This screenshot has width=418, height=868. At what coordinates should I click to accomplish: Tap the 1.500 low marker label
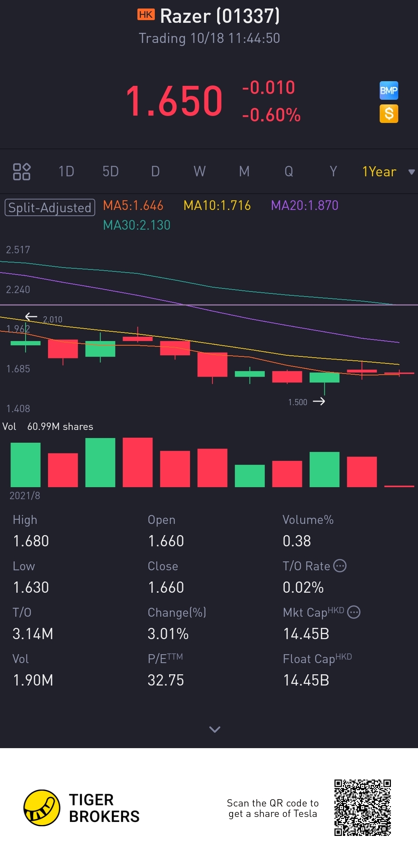[298, 402]
